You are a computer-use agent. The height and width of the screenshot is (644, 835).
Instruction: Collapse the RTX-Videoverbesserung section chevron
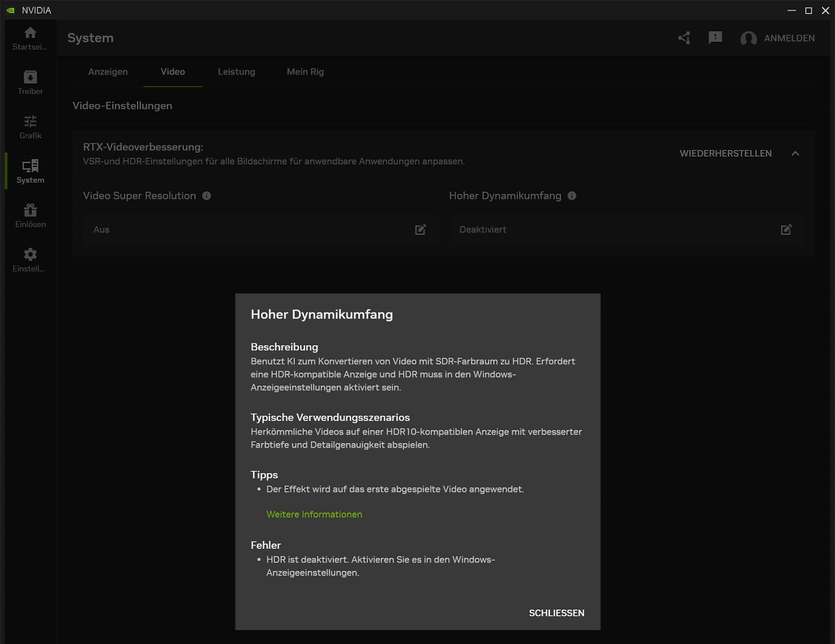pyautogui.click(x=795, y=153)
